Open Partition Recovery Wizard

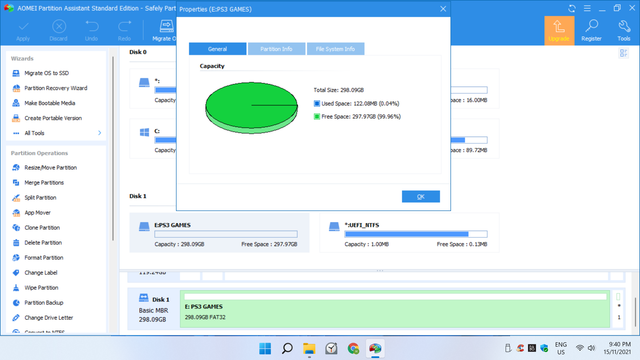[x=56, y=88]
